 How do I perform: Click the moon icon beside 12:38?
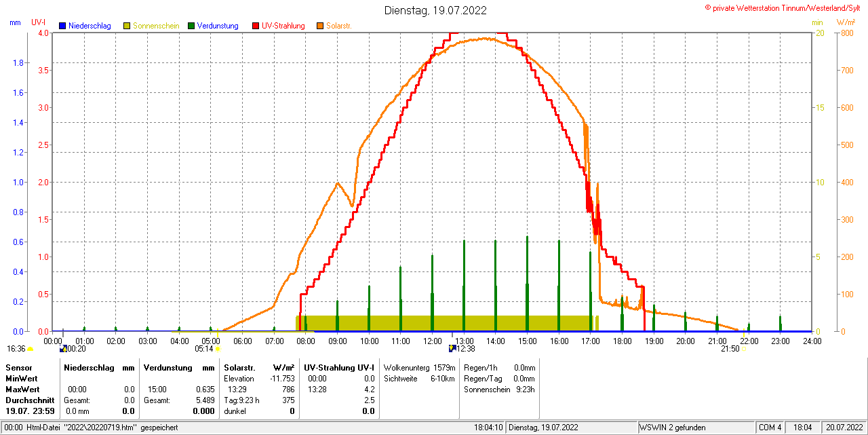pos(453,348)
